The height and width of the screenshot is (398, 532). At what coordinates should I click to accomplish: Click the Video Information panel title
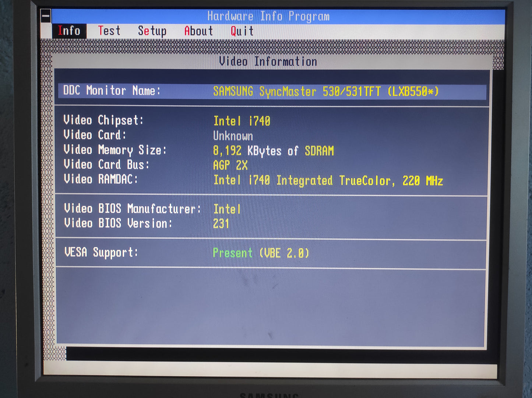click(268, 61)
